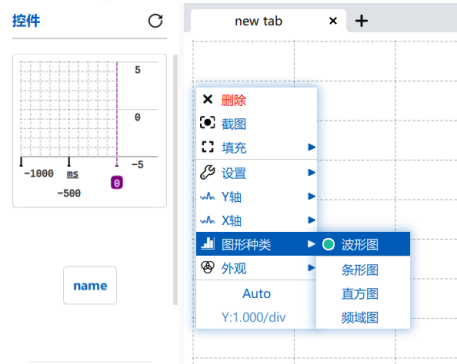Click the name button

coord(90,285)
